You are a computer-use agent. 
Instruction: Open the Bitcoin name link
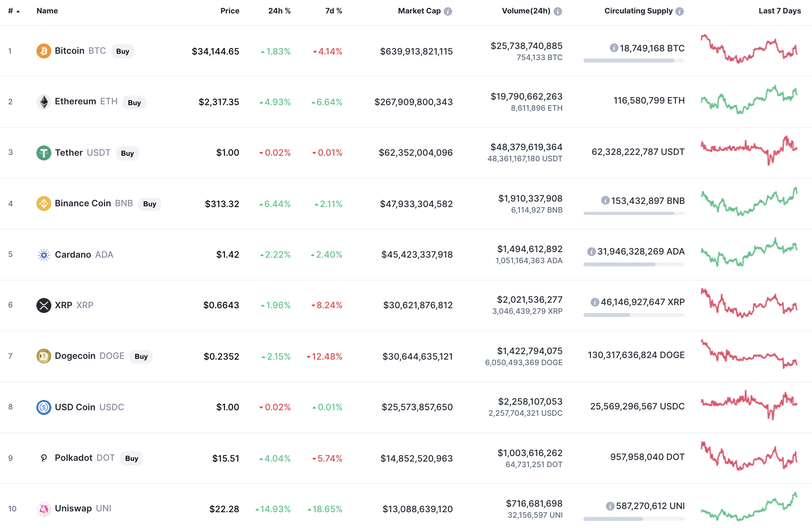click(x=70, y=51)
